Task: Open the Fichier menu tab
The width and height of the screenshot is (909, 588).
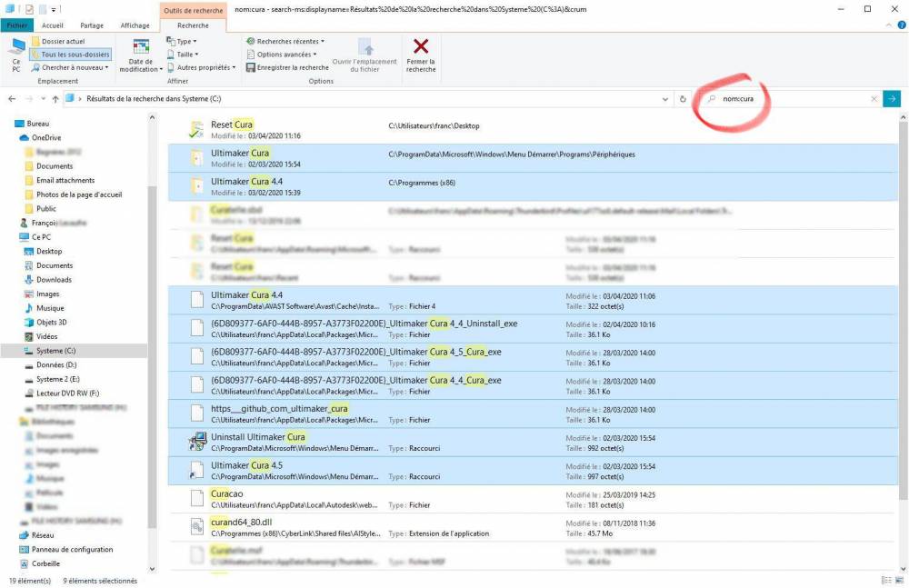Action: 16,25
